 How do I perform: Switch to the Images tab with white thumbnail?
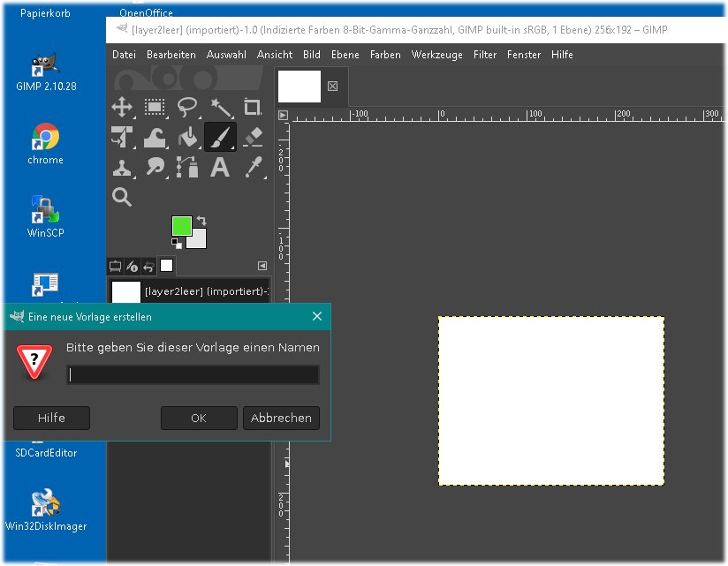166,266
